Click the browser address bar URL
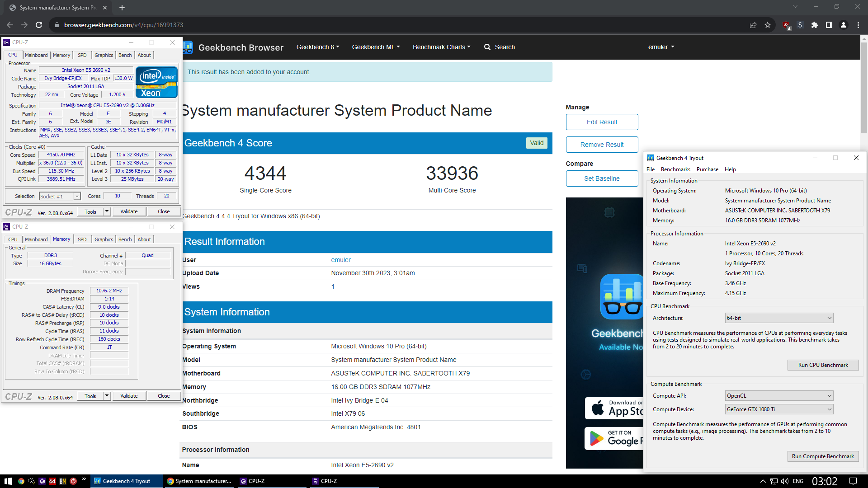Screen dimensions: 868x488 coord(123,25)
